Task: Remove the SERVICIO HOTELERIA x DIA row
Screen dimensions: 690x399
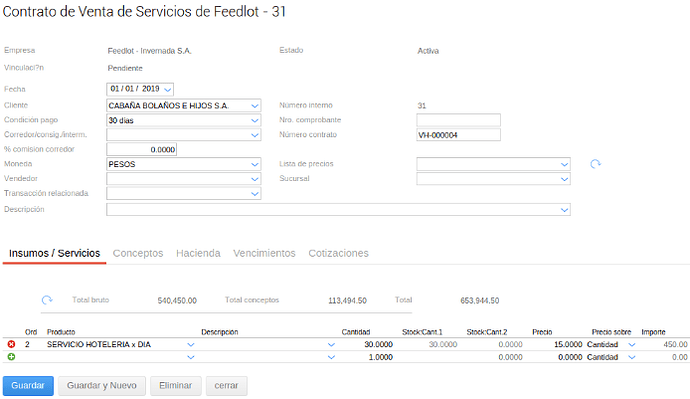Action: click(11, 344)
